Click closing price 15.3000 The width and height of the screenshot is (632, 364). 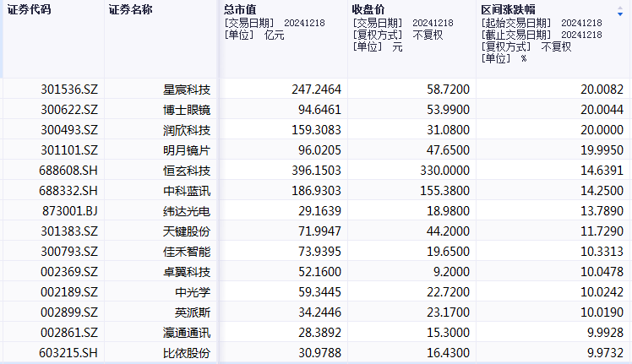(x=448, y=333)
